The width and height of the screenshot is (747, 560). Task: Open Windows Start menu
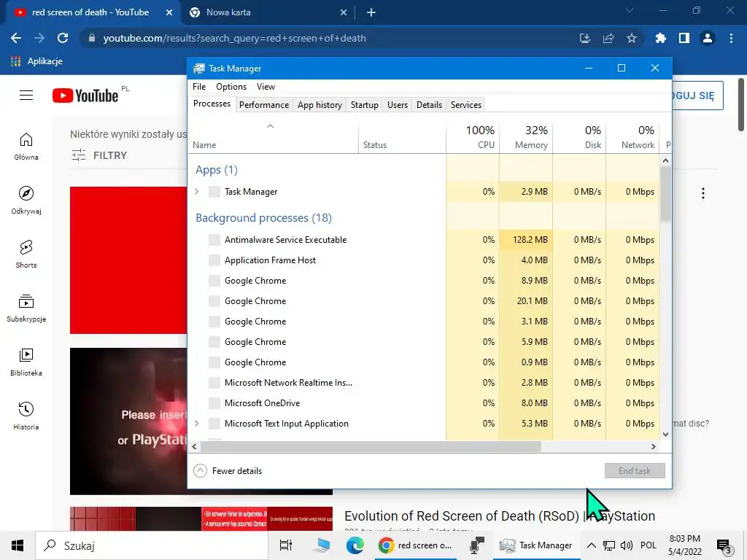tap(18, 545)
